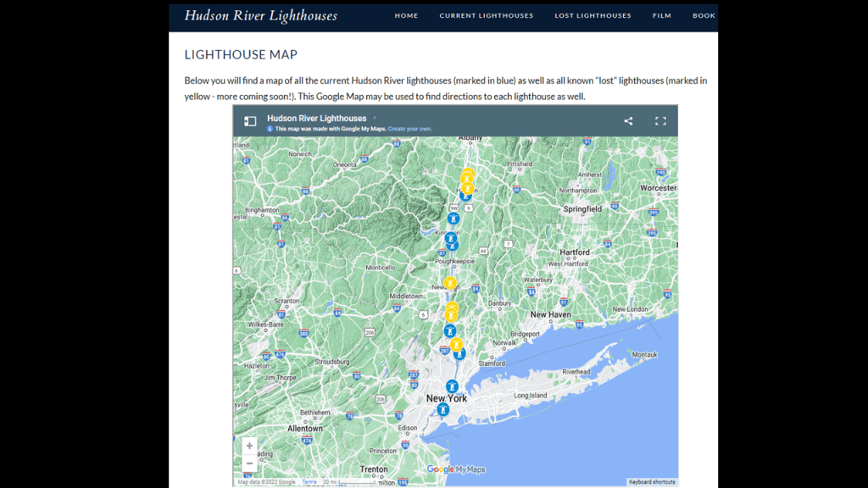The height and width of the screenshot is (488, 868).
Task: Open the map in fullscreen view
Action: pos(660,121)
